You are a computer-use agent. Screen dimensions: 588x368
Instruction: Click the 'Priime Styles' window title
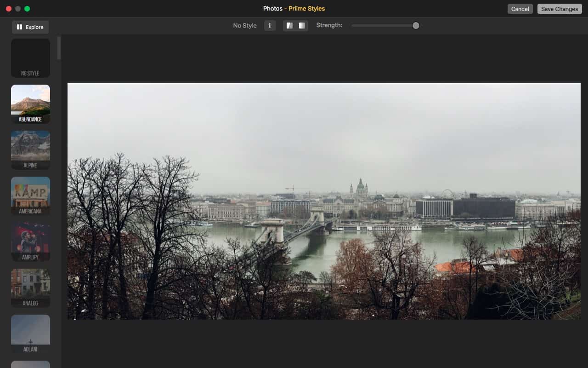tap(306, 9)
